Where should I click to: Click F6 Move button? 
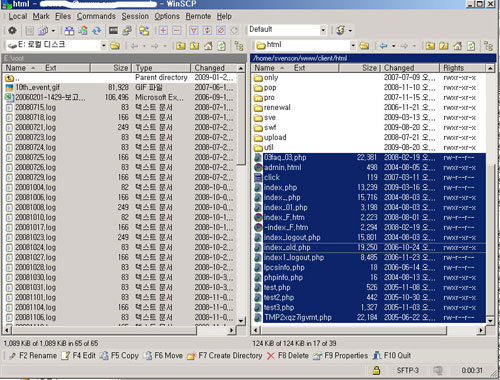(163, 356)
